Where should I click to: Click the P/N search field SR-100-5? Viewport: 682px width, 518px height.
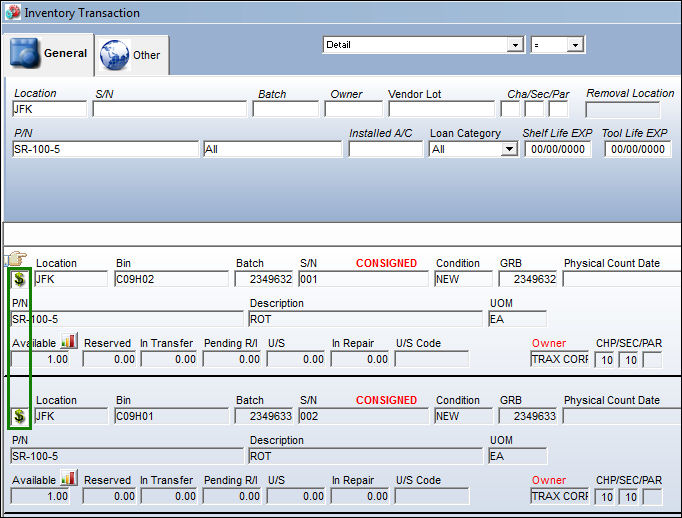click(x=105, y=149)
